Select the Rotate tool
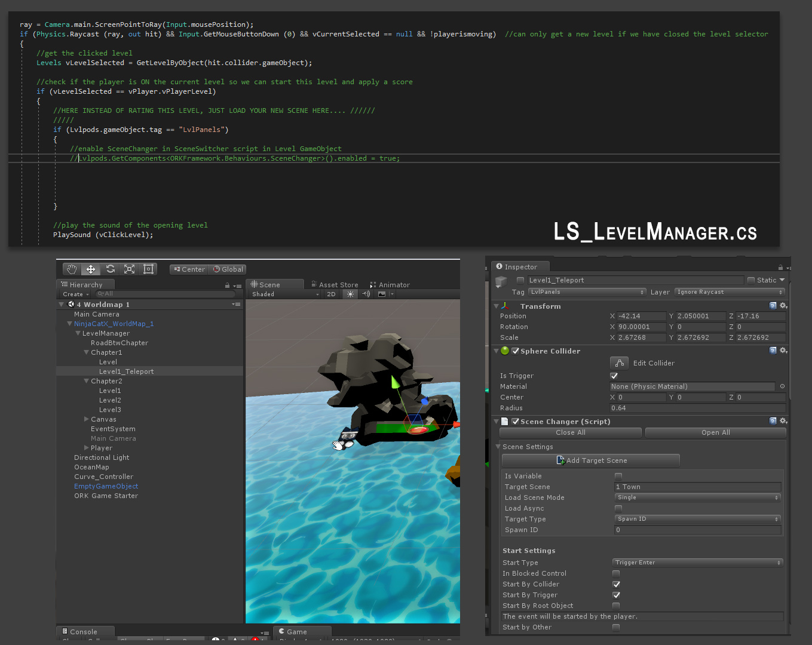This screenshot has height=645, width=812. pos(110,269)
